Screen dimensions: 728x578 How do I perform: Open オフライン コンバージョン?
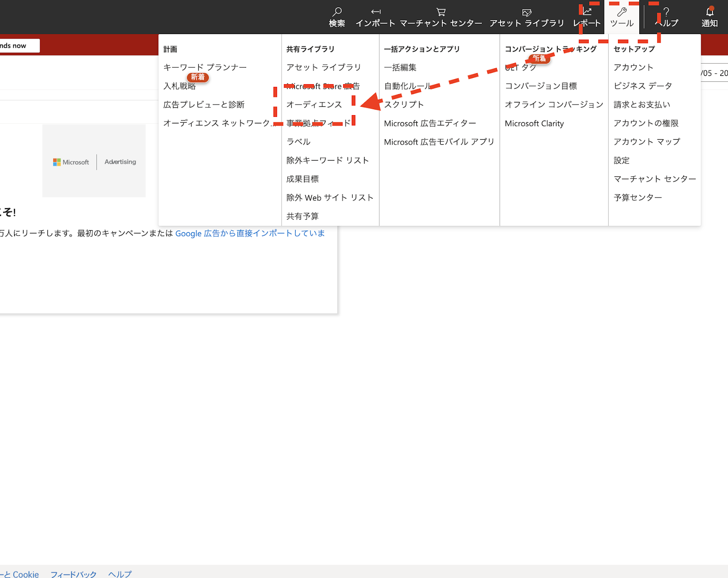pos(554,105)
